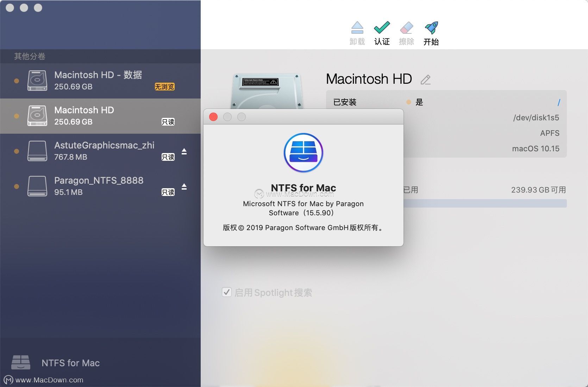Click the Unmount (卸载) eject icon

[357, 28]
